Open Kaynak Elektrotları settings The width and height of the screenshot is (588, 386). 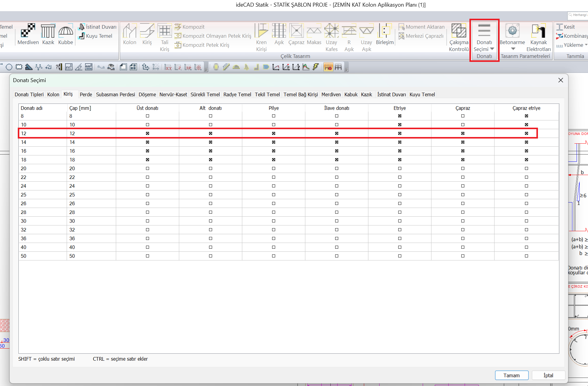pyautogui.click(x=539, y=38)
